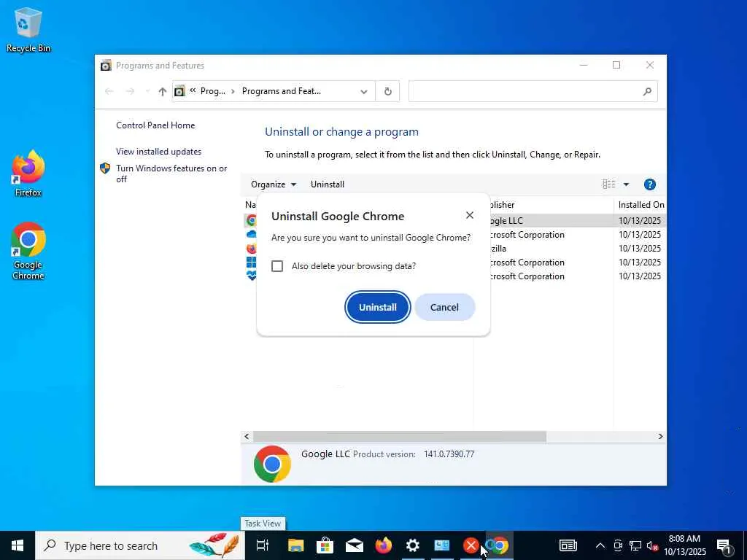
Task: Change view using the views icon
Action: 609,184
